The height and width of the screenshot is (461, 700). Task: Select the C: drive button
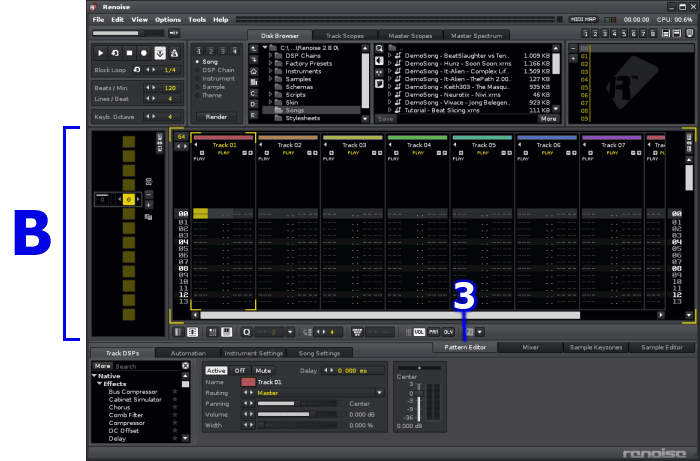pos(254,93)
